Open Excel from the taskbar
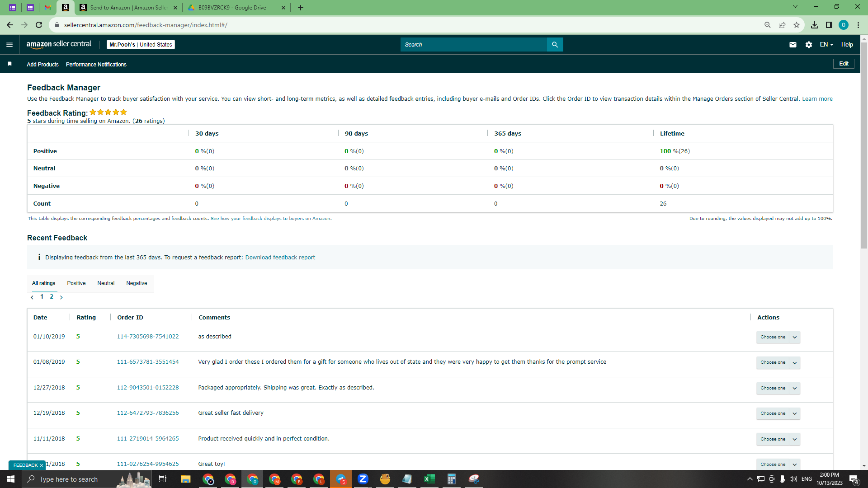This screenshot has width=868, height=488. click(429, 479)
